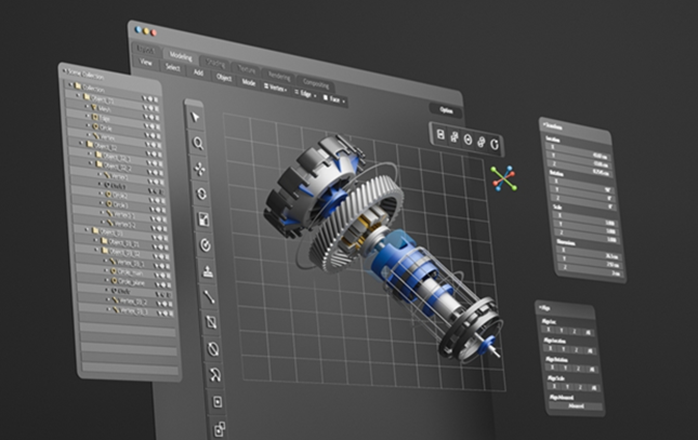Open the Object menu
The height and width of the screenshot is (440, 698).
coord(224,77)
